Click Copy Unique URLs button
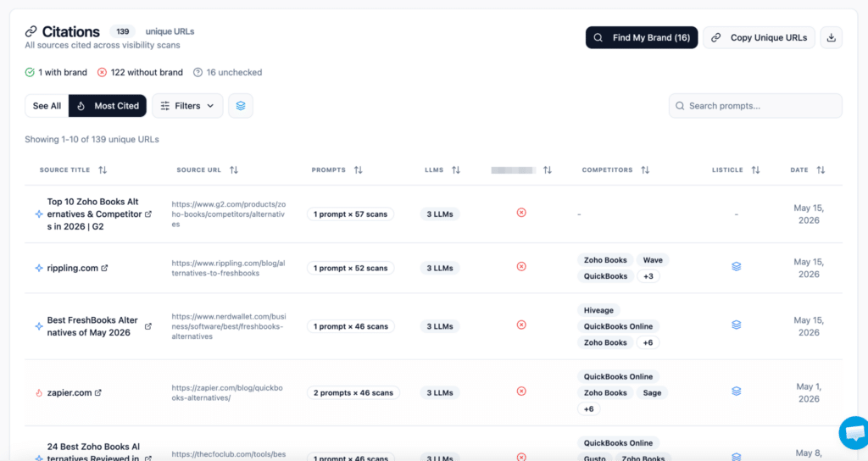The width and height of the screenshot is (868, 461). click(759, 37)
